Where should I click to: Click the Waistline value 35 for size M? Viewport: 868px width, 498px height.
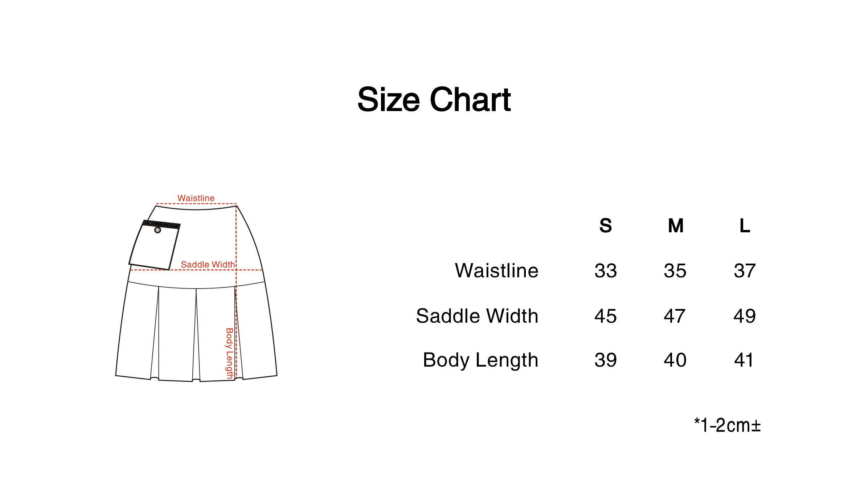[x=675, y=271]
